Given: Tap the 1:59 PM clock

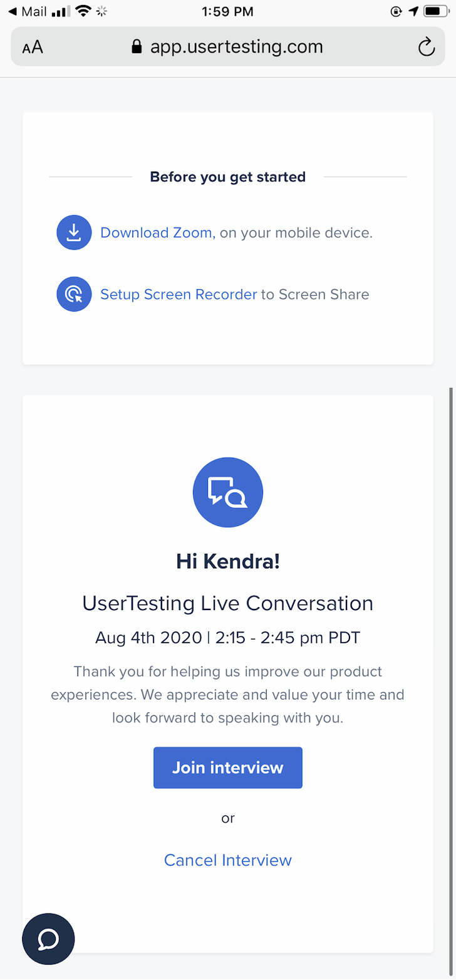Looking at the screenshot, I should 228,11.
